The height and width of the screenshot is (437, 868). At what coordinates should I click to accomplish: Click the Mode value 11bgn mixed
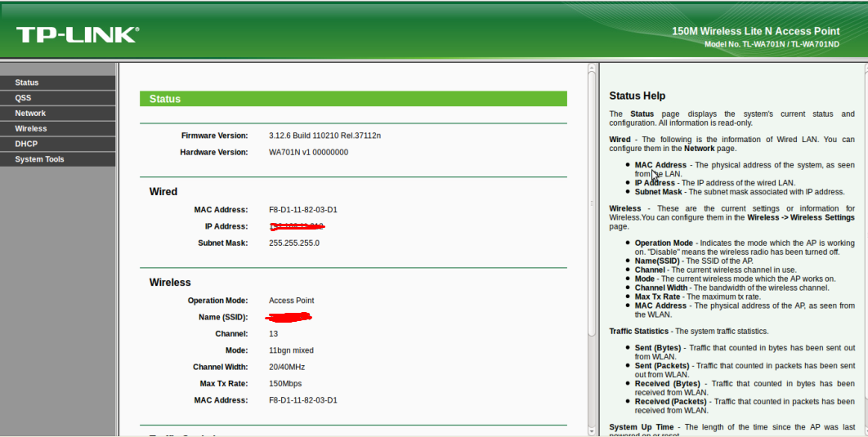click(x=291, y=350)
